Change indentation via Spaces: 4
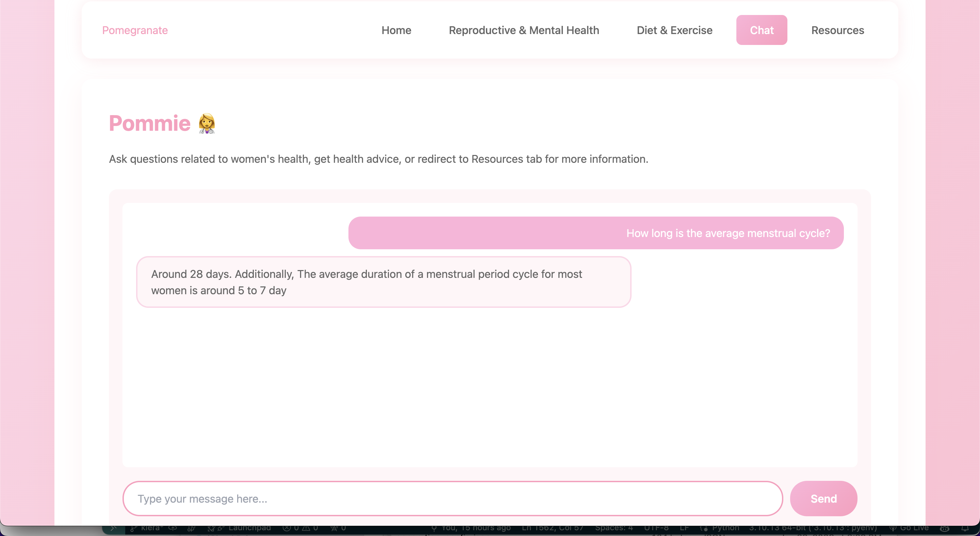This screenshot has width=980, height=536. pos(614,528)
